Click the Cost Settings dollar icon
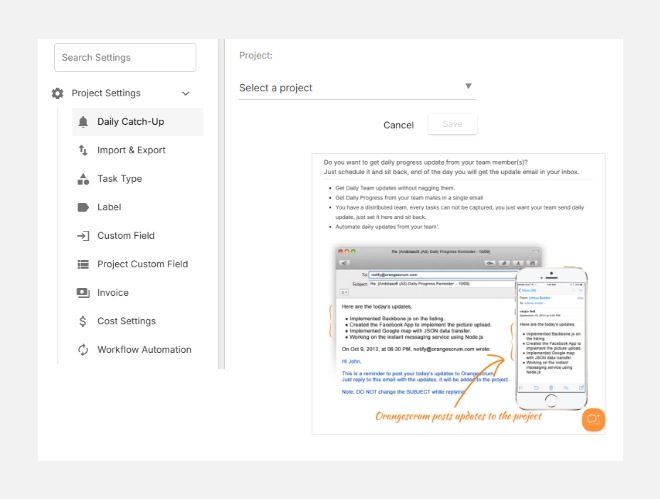Screen dimensions: 660x499 pyautogui.click(x=83, y=321)
